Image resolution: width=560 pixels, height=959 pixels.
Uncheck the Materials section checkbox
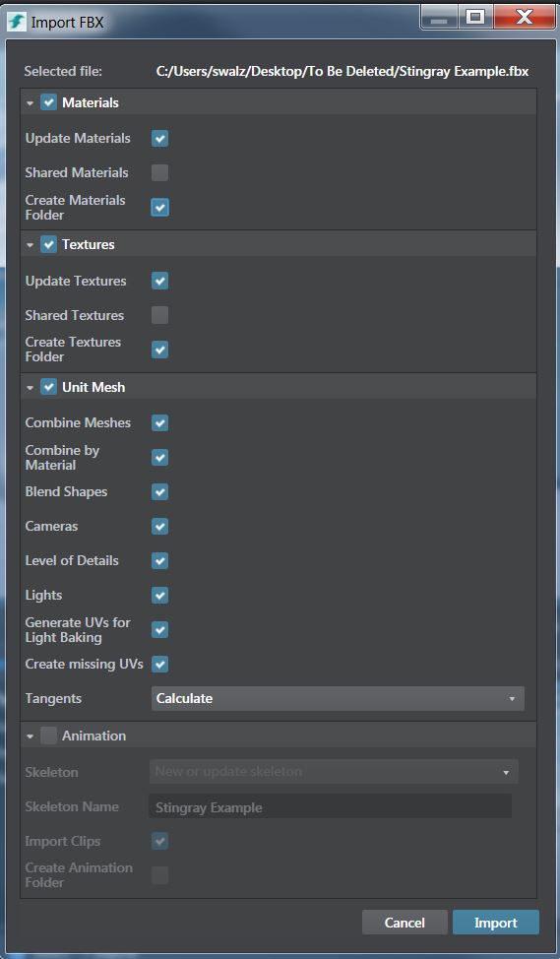(49, 102)
